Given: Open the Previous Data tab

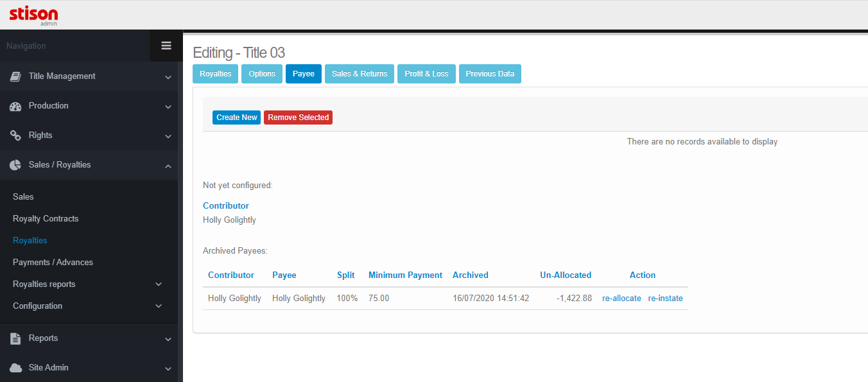Looking at the screenshot, I should click(490, 74).
